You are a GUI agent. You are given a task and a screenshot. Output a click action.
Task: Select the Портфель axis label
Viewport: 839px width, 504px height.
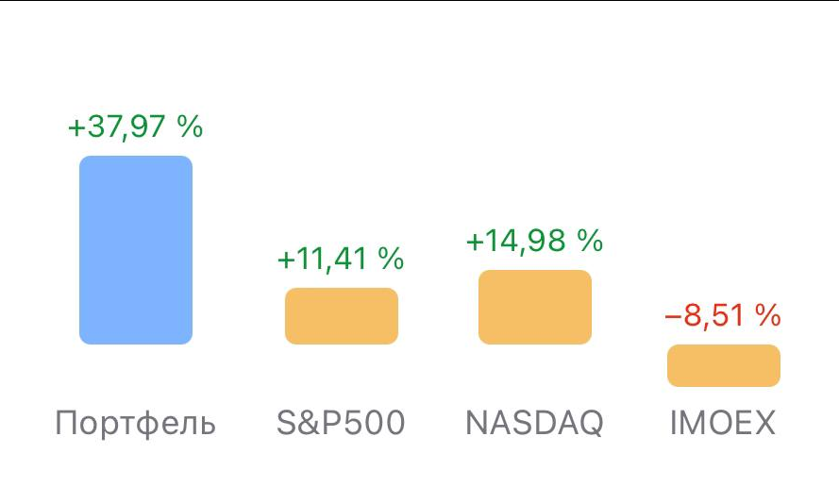pos(135,423)
